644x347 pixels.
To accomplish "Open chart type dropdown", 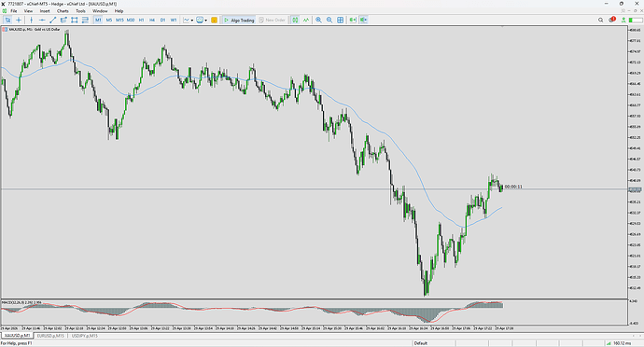I will (x=189, y=20).
